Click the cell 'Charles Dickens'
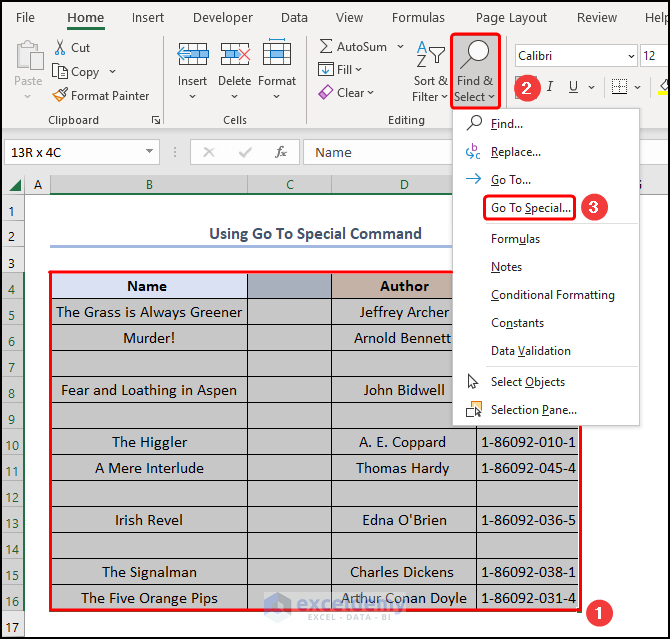Viewport: 670px width, 639px height. coord(403,572)
